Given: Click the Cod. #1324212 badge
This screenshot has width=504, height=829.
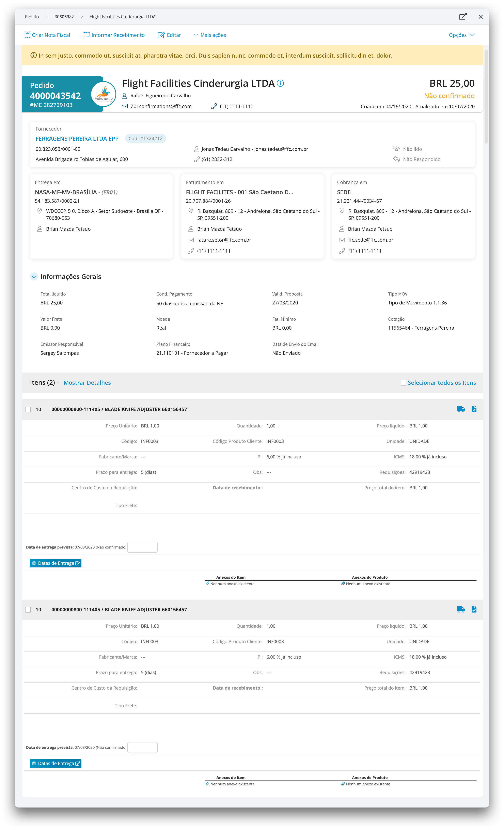Looking at the screenshot, I should click(x=145, y=139).
